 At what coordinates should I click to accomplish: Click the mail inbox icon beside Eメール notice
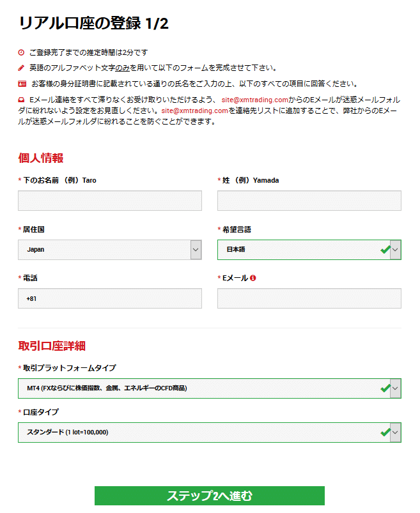click(21, 100)
